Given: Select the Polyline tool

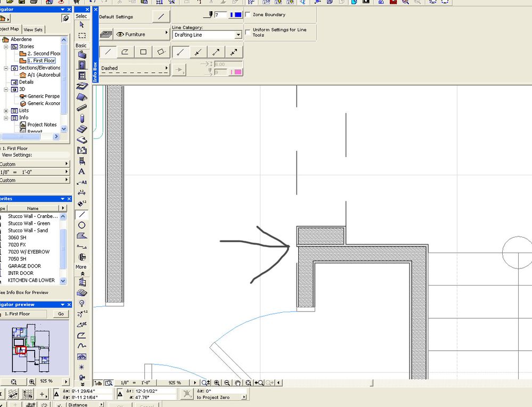Looking at the screenshot, I should (82, 336).
